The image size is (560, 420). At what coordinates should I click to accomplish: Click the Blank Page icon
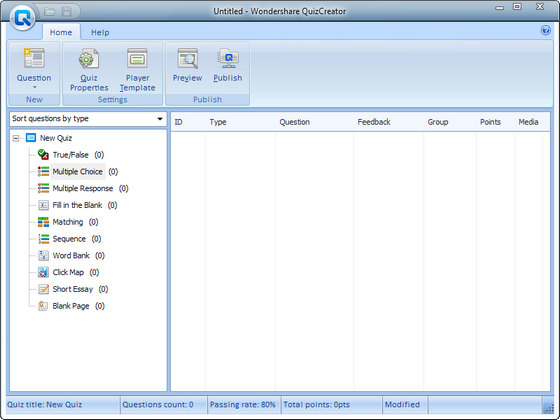point(43,306)
